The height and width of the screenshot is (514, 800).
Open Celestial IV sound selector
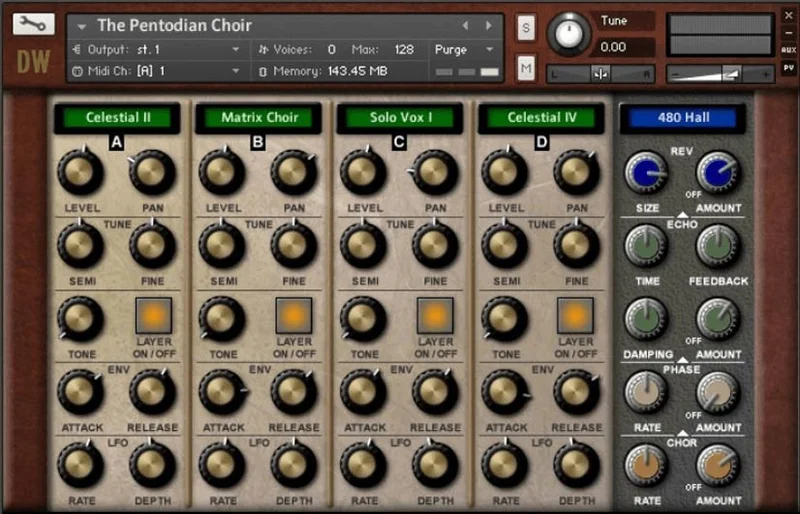pos(541,118)
